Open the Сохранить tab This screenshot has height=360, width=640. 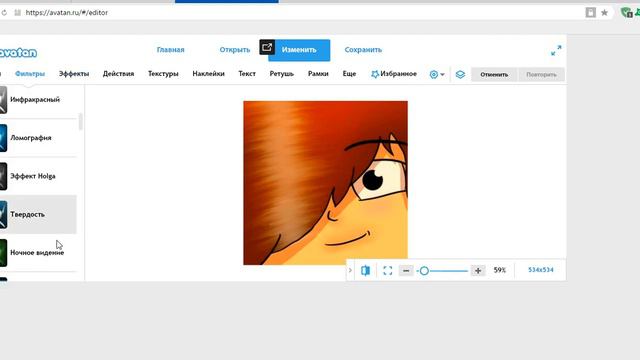point(363,50)
